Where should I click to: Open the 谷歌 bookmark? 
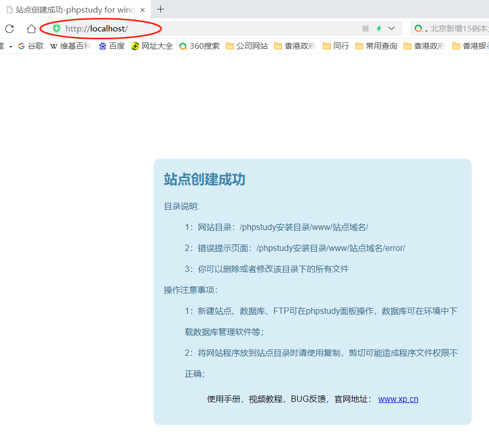pyautogui.click(x=31, y=46)
